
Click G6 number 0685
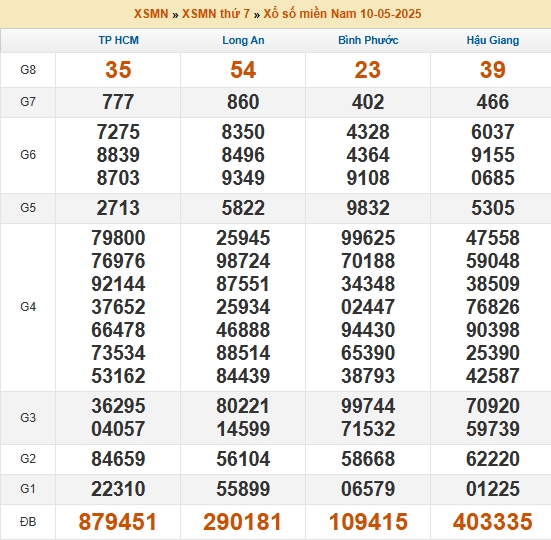click(493, 177)
